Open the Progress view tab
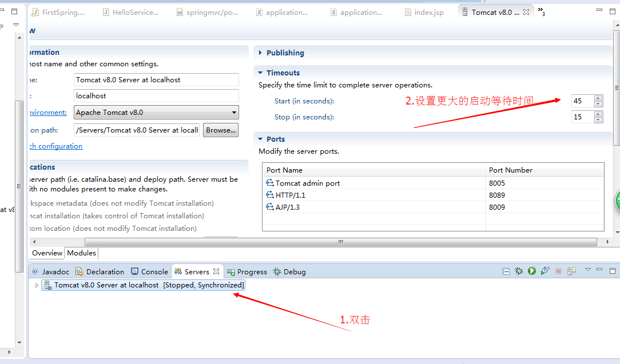 point(248,272)
